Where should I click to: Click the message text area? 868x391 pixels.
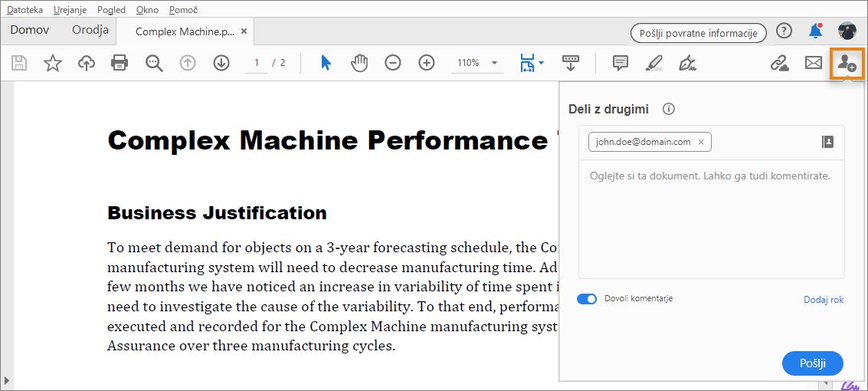712,219
